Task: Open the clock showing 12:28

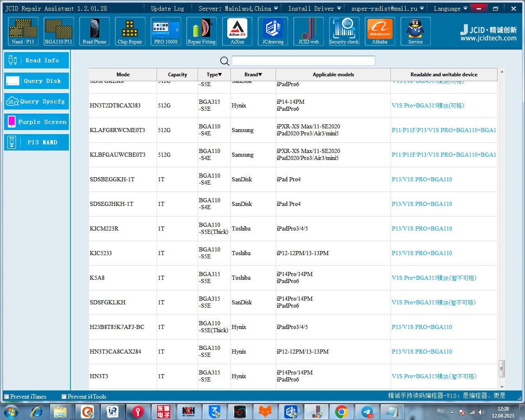Action: coord(503,412)
